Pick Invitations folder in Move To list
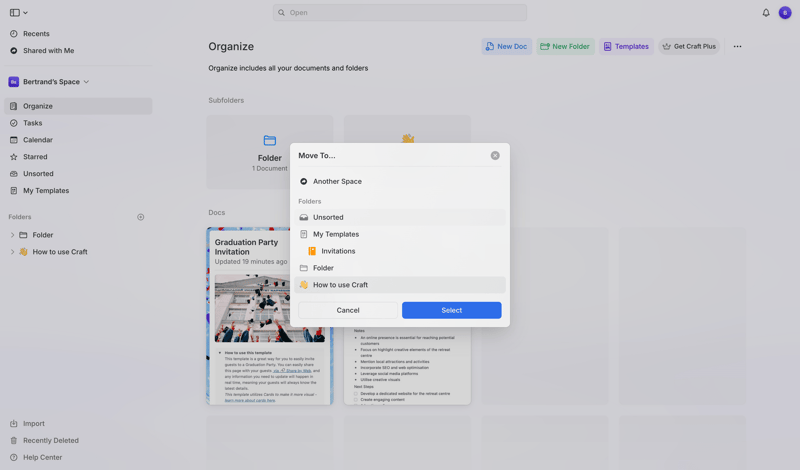The height and width of the screenshot is (470, 800). click(338, 251)
